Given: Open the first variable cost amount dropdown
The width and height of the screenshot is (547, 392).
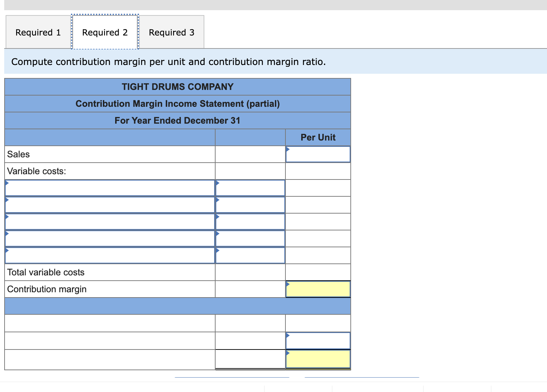Looking at the screenshot, I should 250,188.
